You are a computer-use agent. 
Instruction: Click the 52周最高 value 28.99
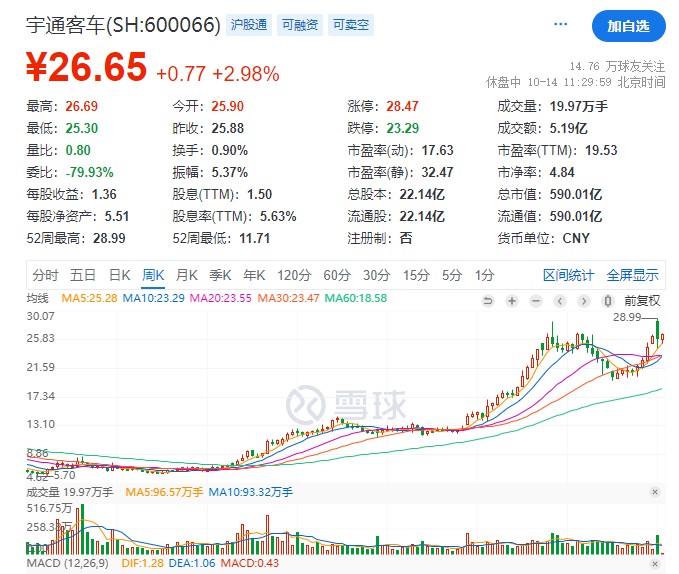point(109,239)
